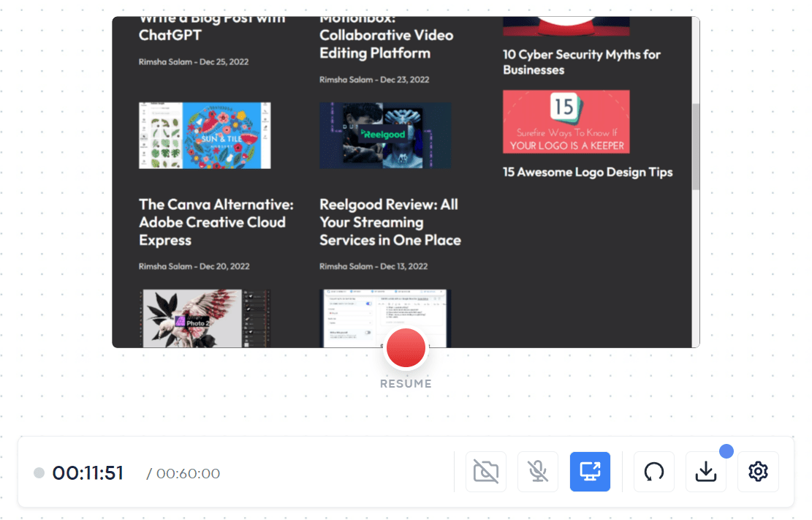
Task: Click the Reelgood video thumbnail
Action: 384,135
